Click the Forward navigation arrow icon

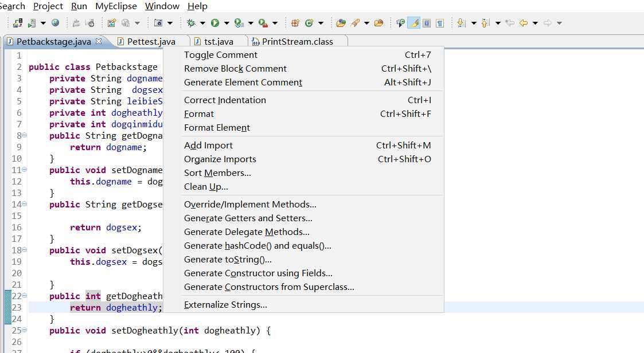pyautogui.click(x=548, y=23)
